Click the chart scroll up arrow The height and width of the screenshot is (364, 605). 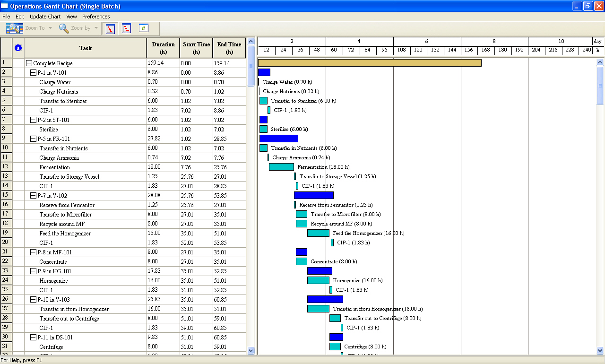(600, 62)
